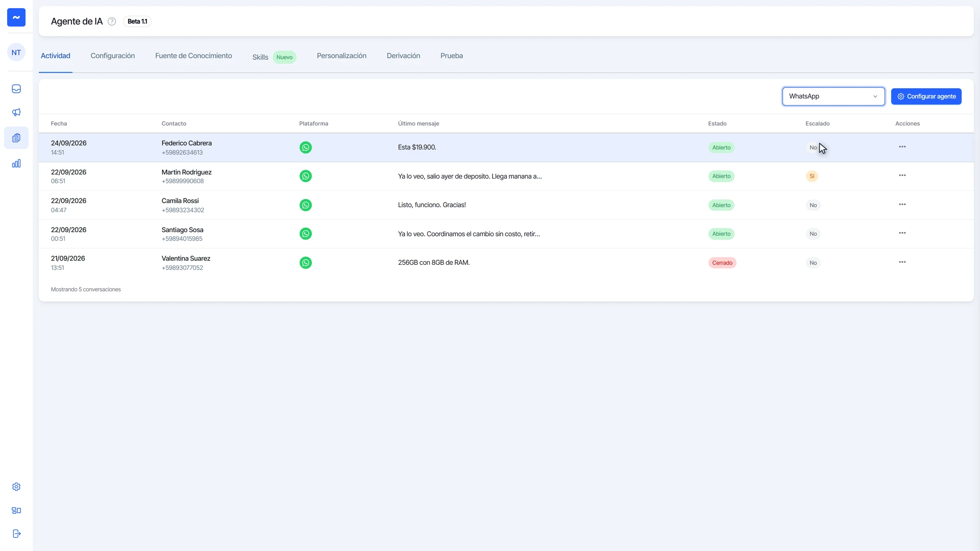
Task: Click the Fecha column header
Action: (x=59, y=123)
